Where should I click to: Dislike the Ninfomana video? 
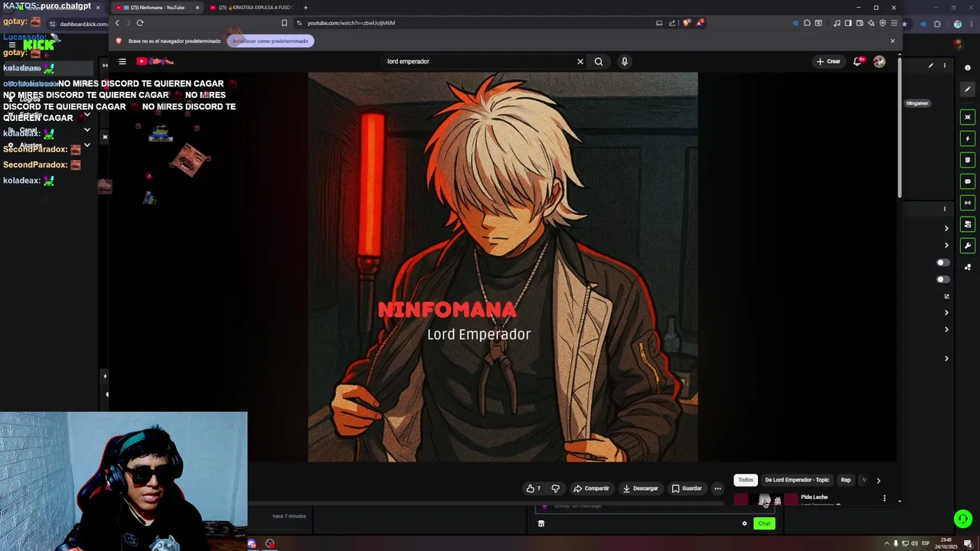coord(556,488)
